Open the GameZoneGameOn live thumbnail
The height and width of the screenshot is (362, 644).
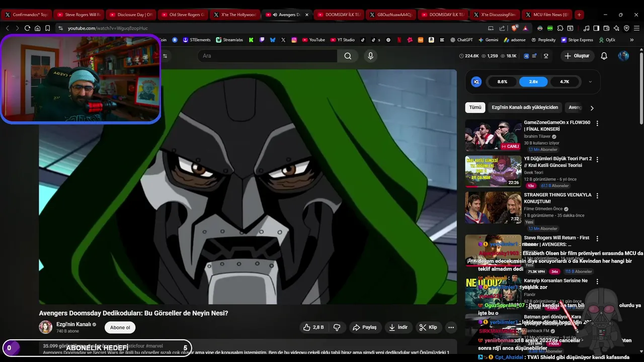[493, 135]
